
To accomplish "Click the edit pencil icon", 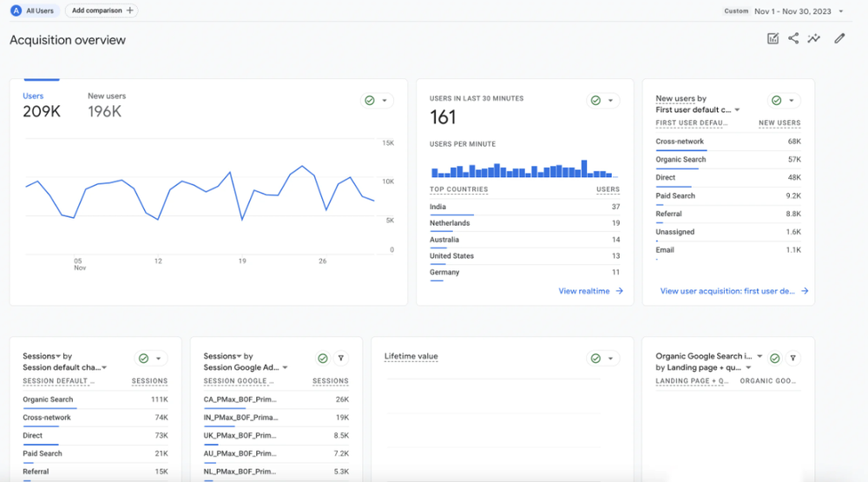I will tap(839, 38).
